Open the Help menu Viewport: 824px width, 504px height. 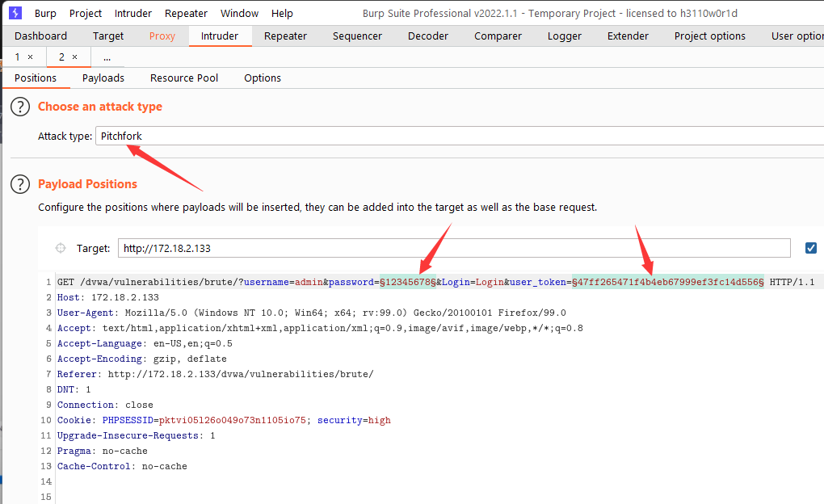(282, 13)
